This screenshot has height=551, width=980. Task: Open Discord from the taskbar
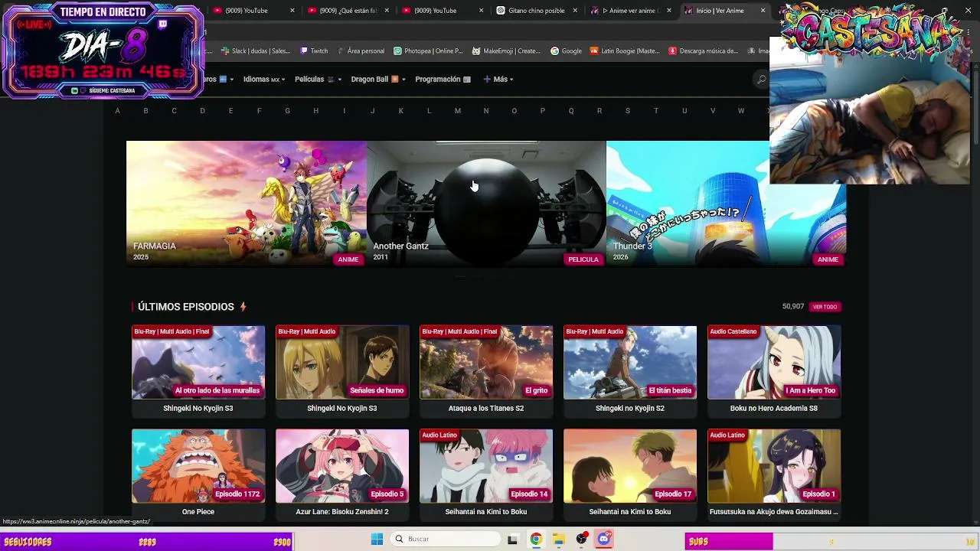pyautogui.click(x=604, y=539)
